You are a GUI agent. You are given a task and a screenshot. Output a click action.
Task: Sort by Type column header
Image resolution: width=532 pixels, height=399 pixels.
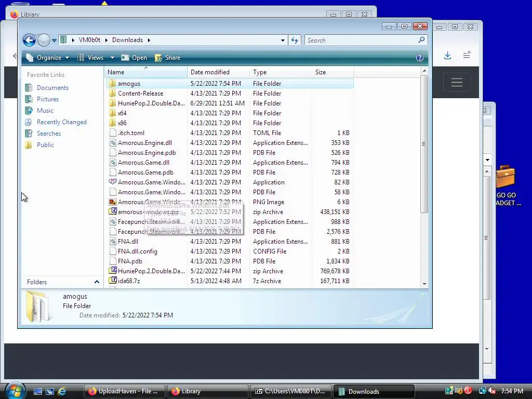[281, 72]
